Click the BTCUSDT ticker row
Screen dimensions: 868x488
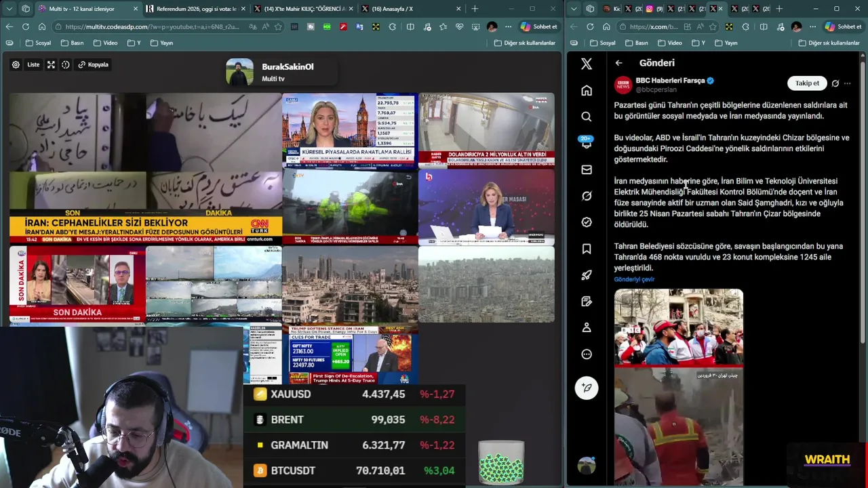355,470
